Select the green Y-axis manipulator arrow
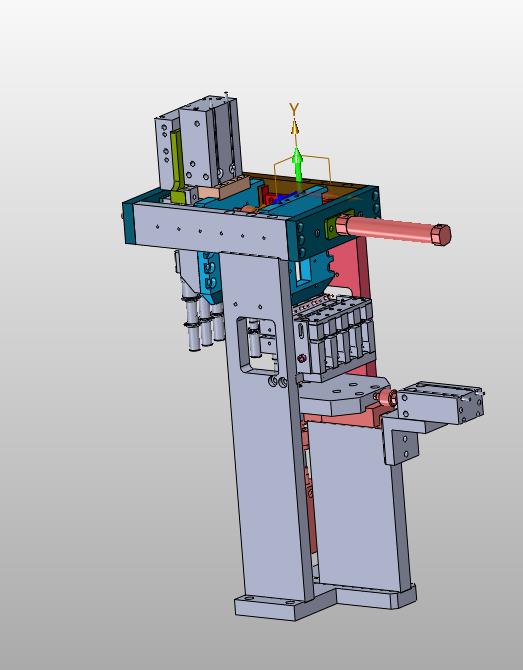The height and width of the screenshot is (670, 523). point(297,165)
